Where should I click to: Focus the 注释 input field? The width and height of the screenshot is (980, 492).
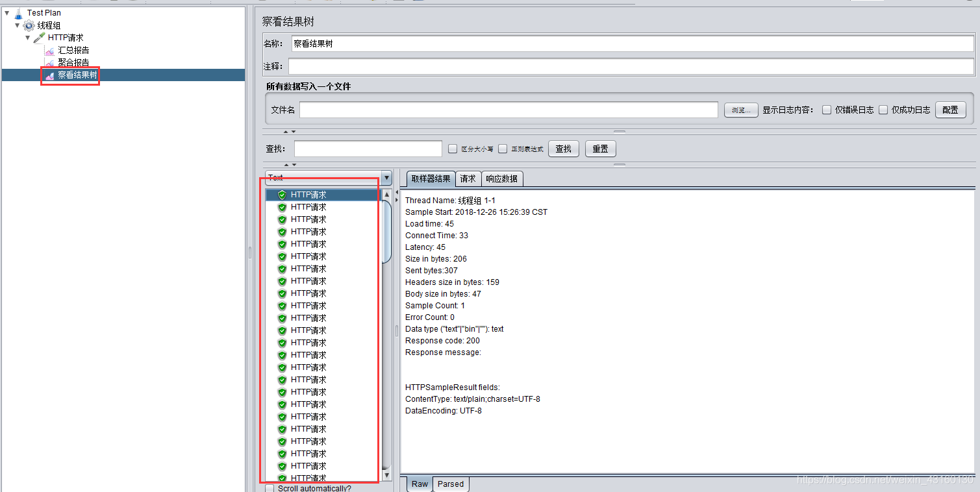(631, 66)
